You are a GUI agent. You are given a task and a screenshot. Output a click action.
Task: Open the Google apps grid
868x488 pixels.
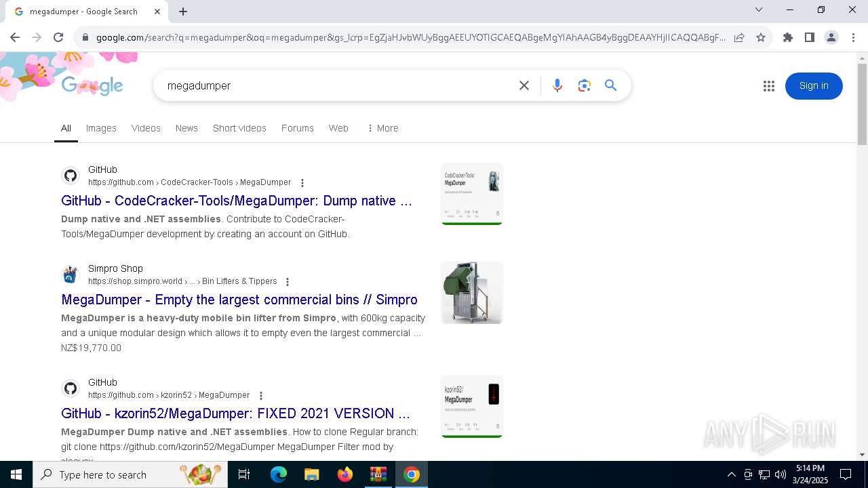[x=768, y=86]
